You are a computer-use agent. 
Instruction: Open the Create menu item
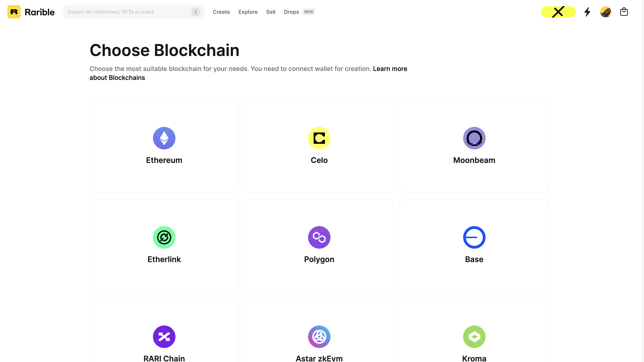point(221,12)
